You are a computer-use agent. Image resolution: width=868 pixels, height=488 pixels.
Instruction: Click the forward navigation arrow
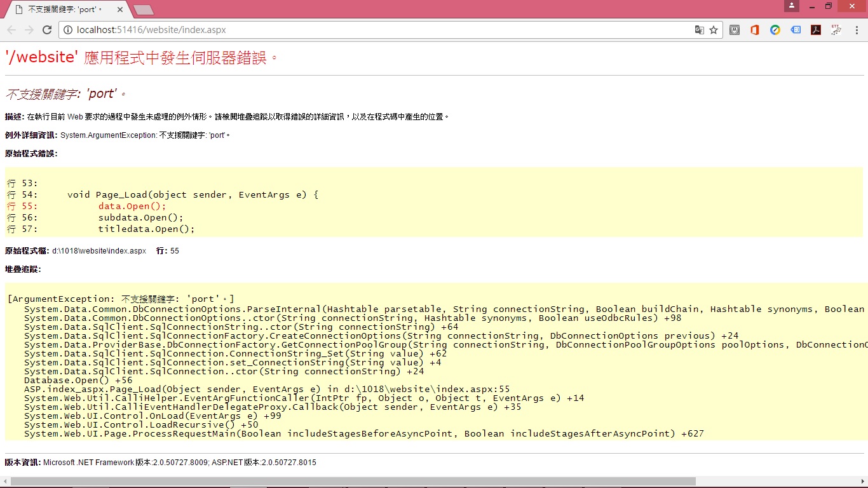tap(29, 29)
